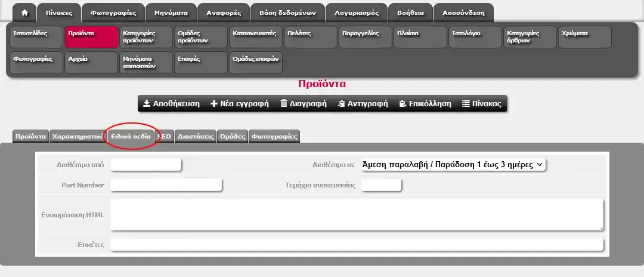The width and height of the screenshot is (644, 277).
Task: Focus the Part Number input field
Action: point(166,185)
